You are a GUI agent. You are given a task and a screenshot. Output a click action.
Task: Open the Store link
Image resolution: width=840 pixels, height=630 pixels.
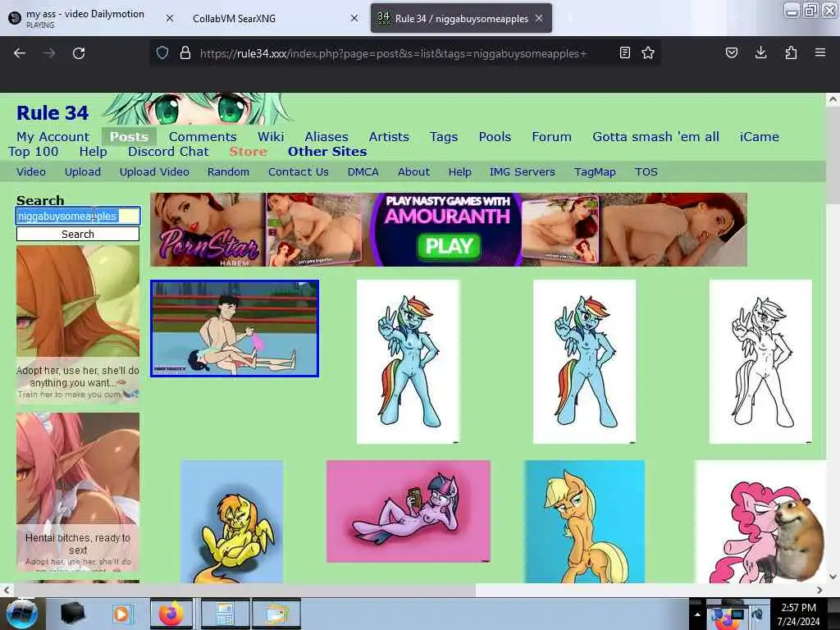pyautogui.click(x=248, y=152)
